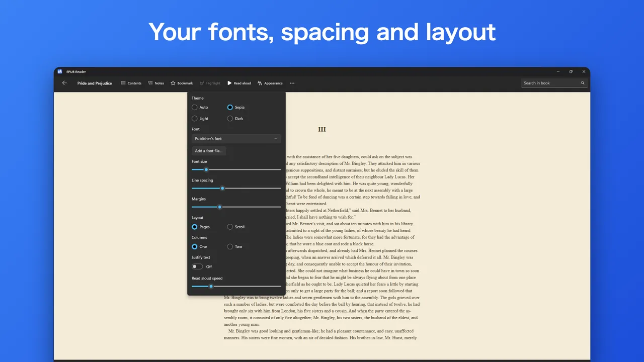Select the Auto theme

(200, 107)
